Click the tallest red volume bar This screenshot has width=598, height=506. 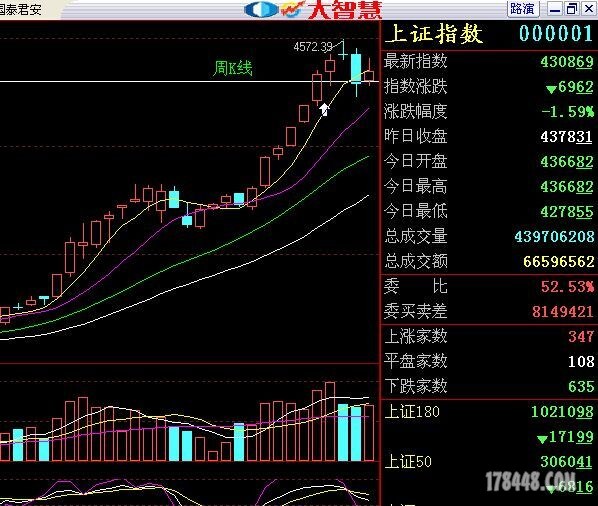(330, 422)
